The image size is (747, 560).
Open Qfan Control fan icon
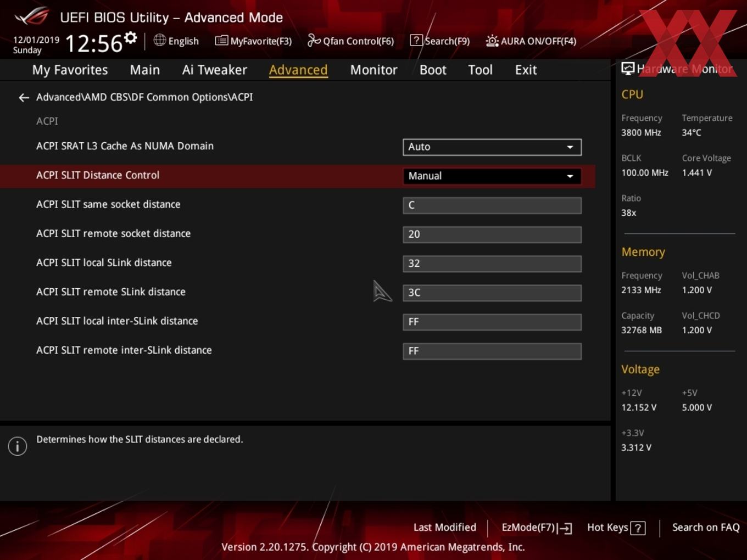[314, 40]
